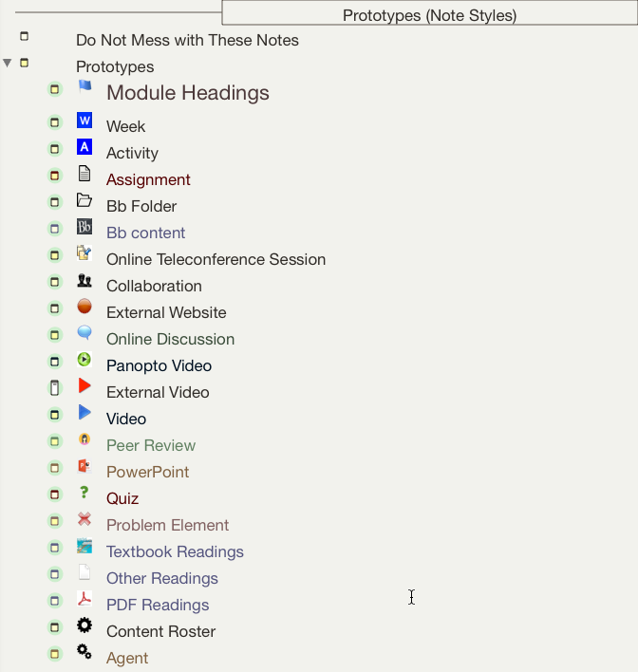Click the gear badge beside Content Roster
638x672 pixels.
pyautogui.click(x=84, y=625)
